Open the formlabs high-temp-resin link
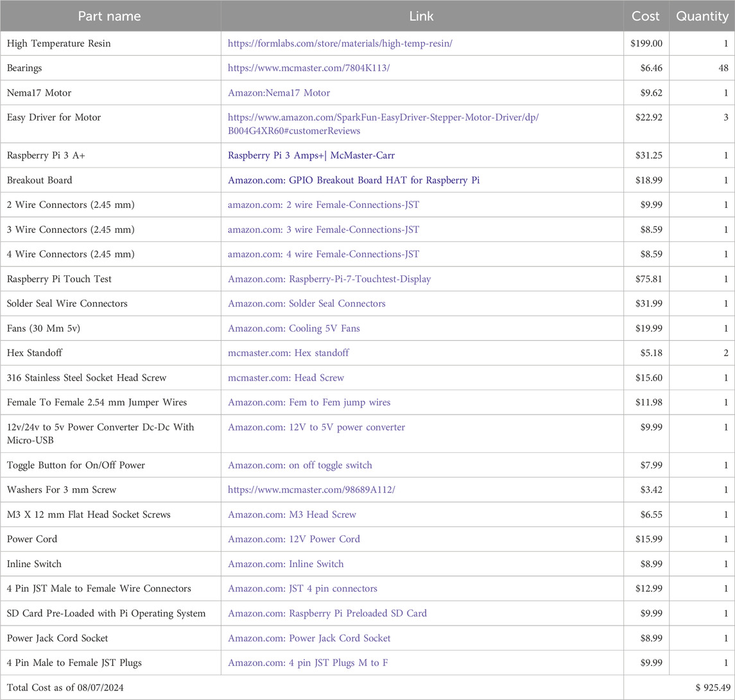The height and width of the screenshot is (700, 735). (x=340, y=44)
